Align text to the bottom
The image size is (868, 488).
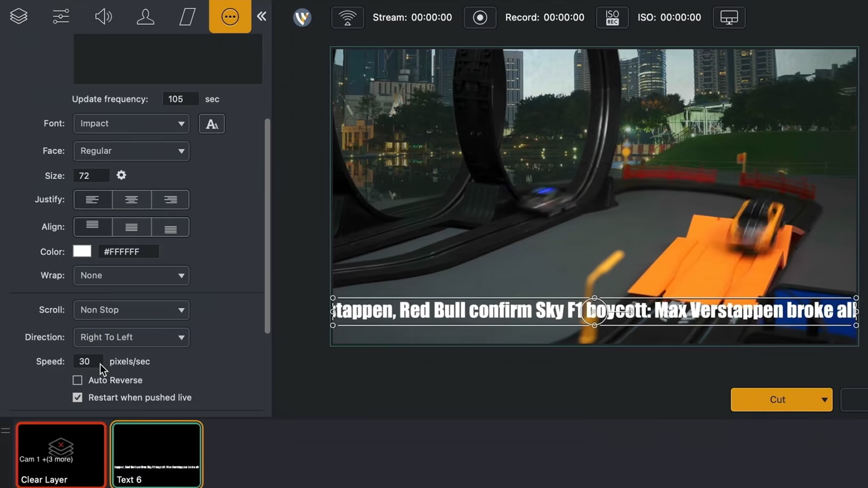click(170, 227)
